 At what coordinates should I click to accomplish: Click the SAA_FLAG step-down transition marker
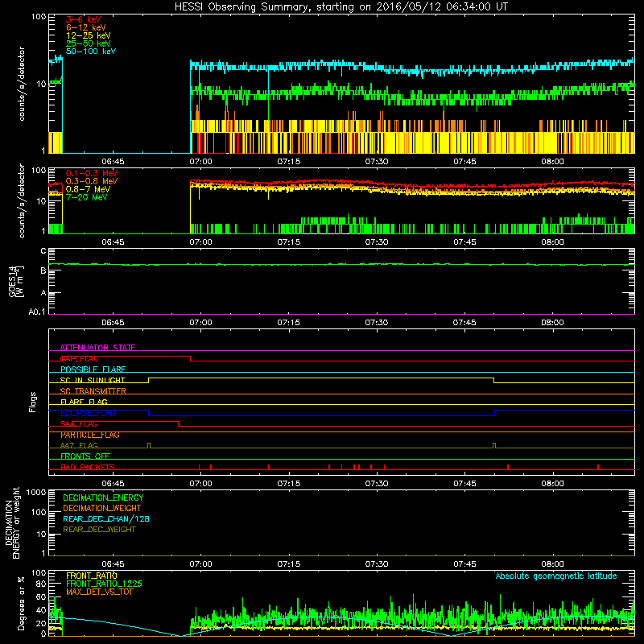pyautogui.click(x=179, y=424)
